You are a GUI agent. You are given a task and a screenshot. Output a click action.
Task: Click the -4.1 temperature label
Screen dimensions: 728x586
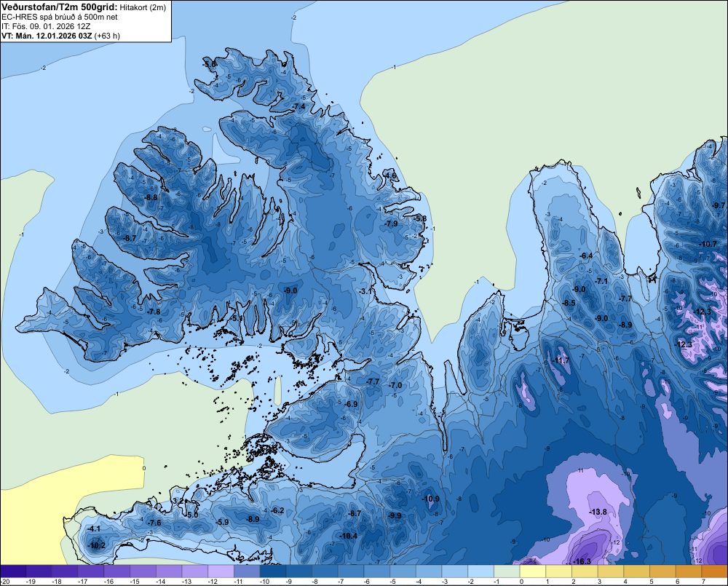click(94, 529)
